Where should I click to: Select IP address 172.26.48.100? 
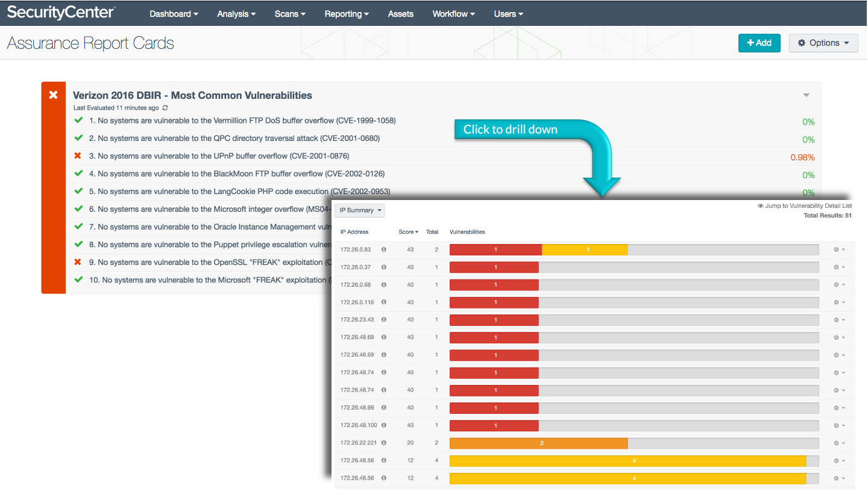[x=359, y=425]
